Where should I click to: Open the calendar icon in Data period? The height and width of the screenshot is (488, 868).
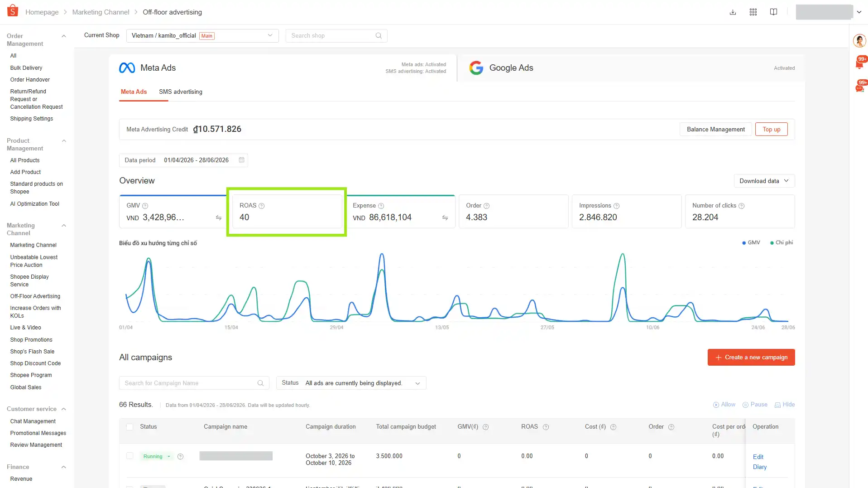click(241, 160)
